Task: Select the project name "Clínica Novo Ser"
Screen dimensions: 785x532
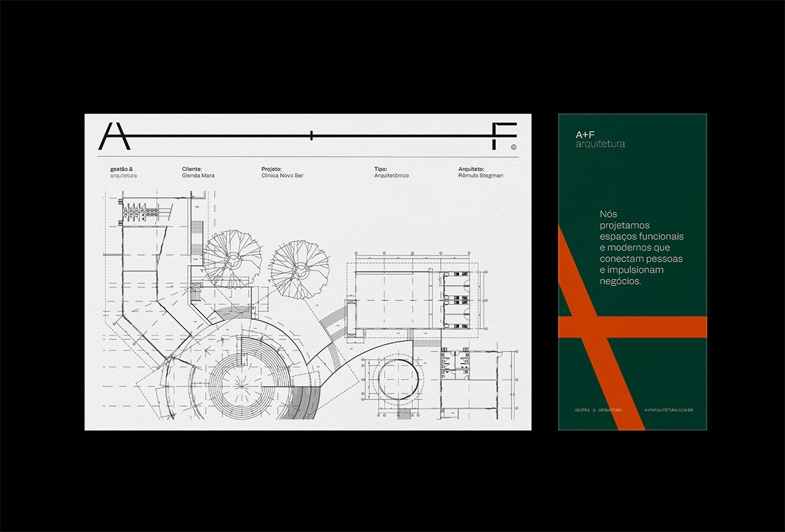Action: pos(282,175)
